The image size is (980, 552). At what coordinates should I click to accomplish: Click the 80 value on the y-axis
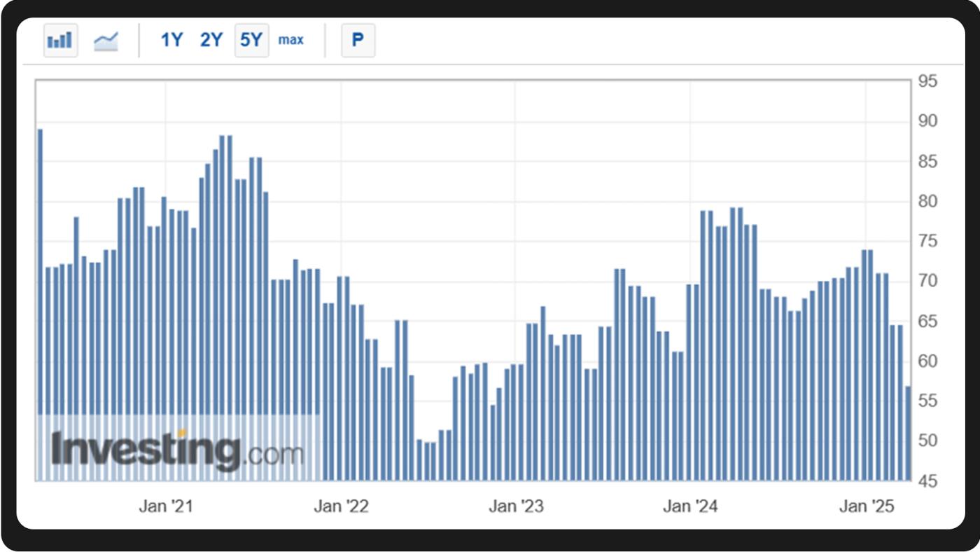[927, 201]
